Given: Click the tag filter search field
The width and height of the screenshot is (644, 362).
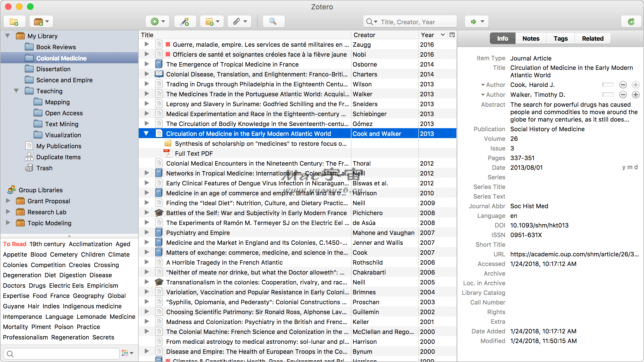Looking at the screenshot, I should pyautogui.click(x=62, y=354).
